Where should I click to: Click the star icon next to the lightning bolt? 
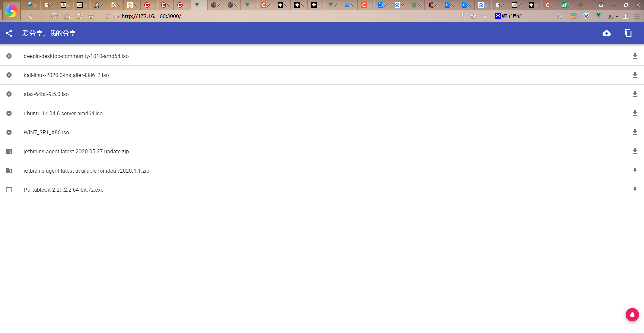(473, 16)
